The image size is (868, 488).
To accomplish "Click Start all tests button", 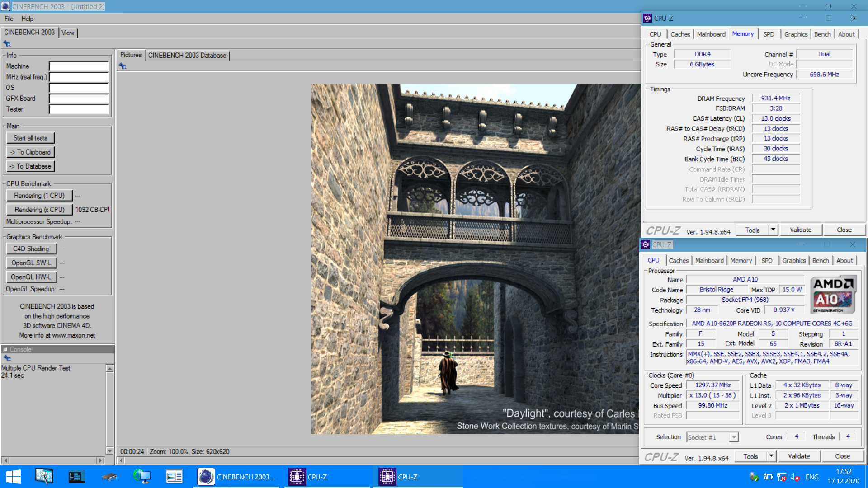I will (30, 138).
